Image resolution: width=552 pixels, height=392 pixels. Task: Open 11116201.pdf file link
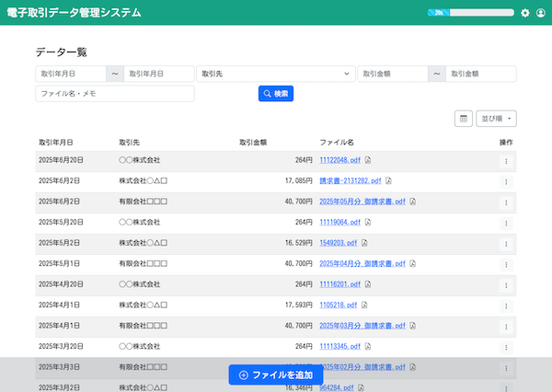coord(339,284)
